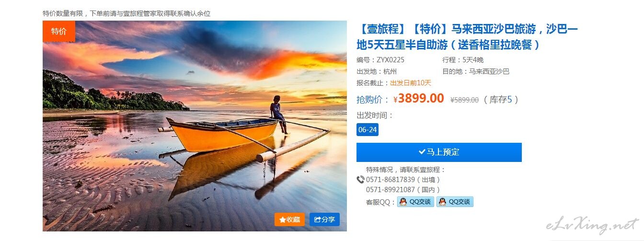Screen dimensions: 644x241
Task: Click the checkmark icon in 马上预定
Action: (x=422, y=152)
